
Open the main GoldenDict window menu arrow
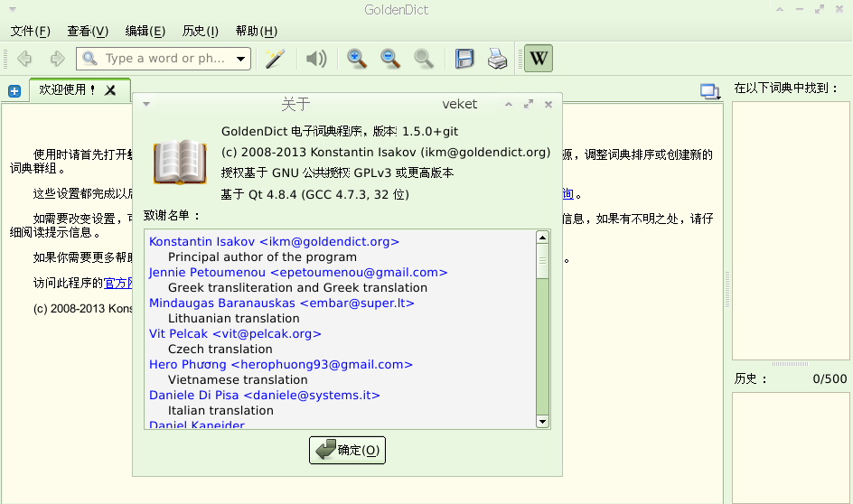tap(12, 9)
